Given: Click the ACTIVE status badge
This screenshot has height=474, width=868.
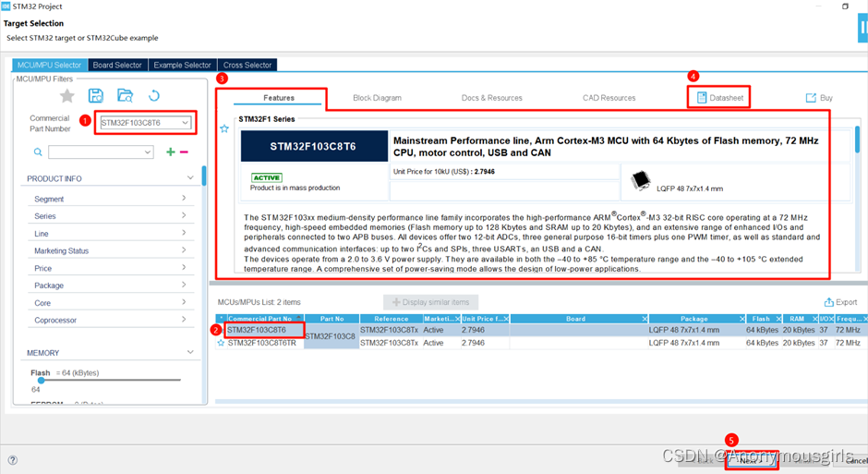Looking at the screenshot, I should tap(267, 177).
